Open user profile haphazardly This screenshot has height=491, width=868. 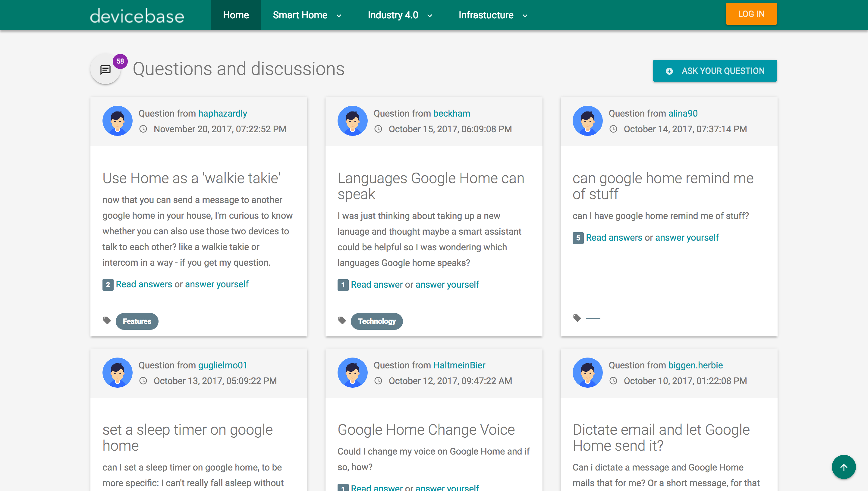[223, 113]
